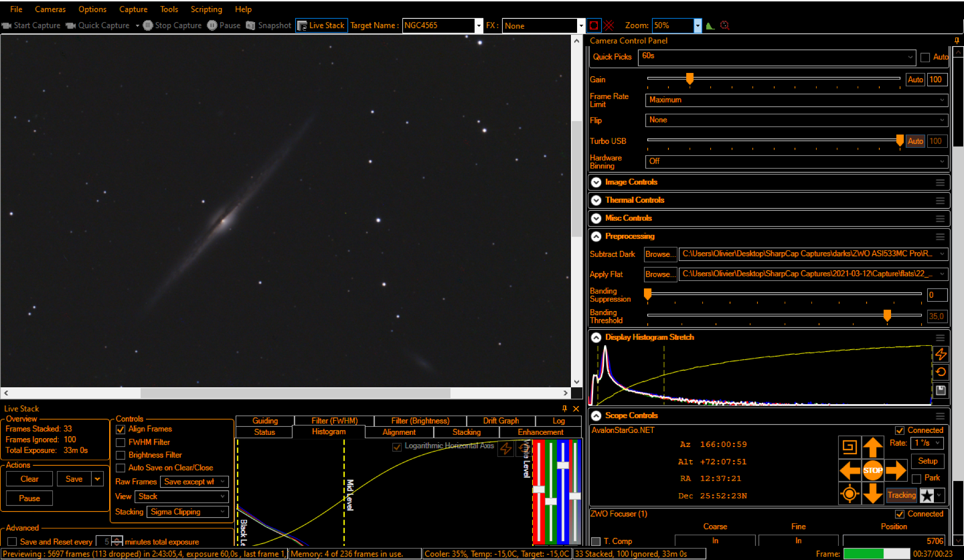Switch to the Alignment tab
Viewport: 964px width, 560px height.
(399, 432)
